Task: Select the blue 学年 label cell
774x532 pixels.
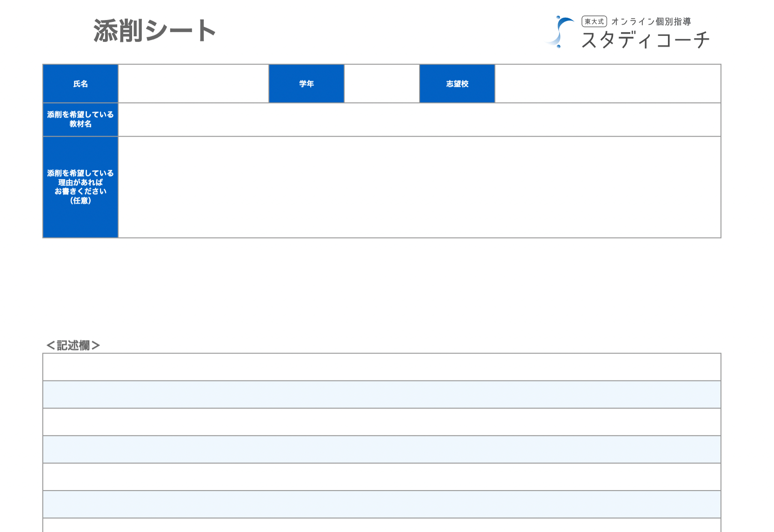Action: [x=307, y=84]
